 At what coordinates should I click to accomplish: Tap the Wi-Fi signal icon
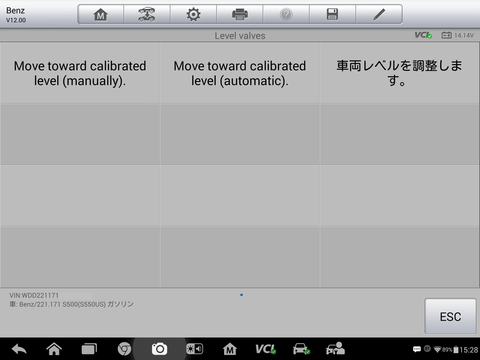437,349
